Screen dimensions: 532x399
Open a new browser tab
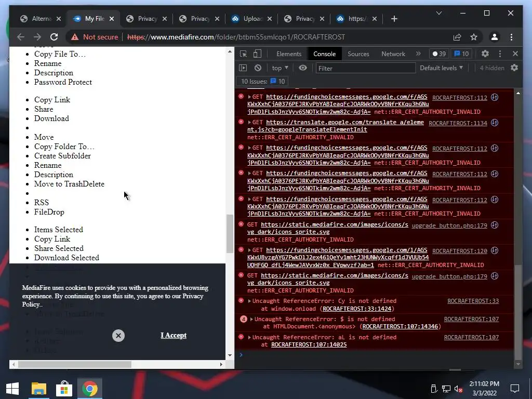[x=394, y=19]
